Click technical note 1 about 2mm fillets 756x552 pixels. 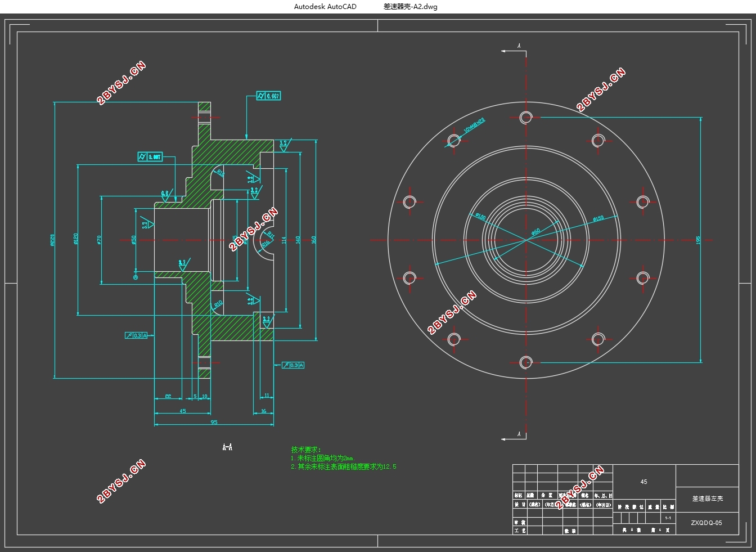323,458
